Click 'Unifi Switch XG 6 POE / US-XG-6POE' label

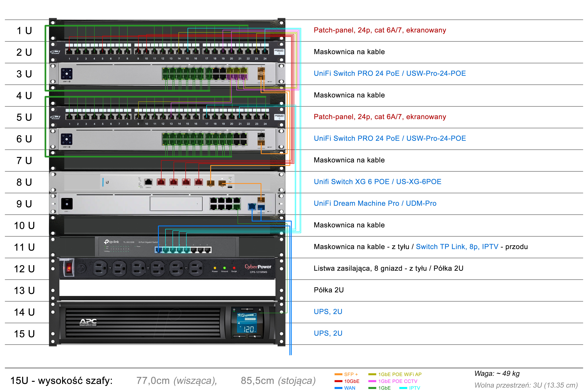click(x=377, y=182)
